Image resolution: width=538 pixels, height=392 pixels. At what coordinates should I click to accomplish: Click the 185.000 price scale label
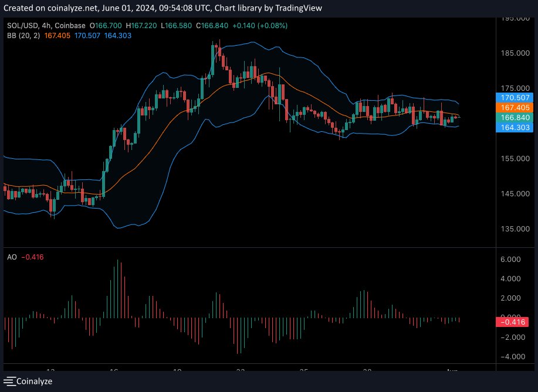point(516,53)
